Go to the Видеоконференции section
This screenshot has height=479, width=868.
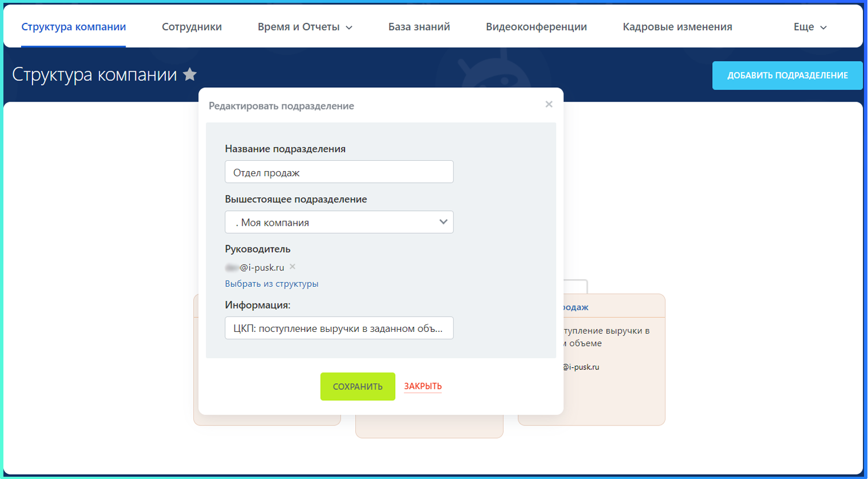[x=536, y=27]
